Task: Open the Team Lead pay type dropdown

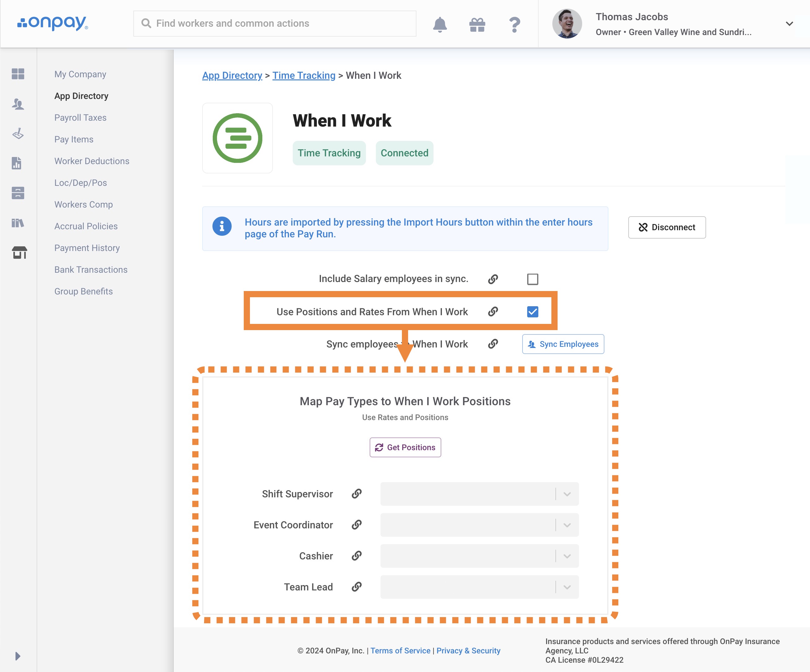Action: (479, 587)
